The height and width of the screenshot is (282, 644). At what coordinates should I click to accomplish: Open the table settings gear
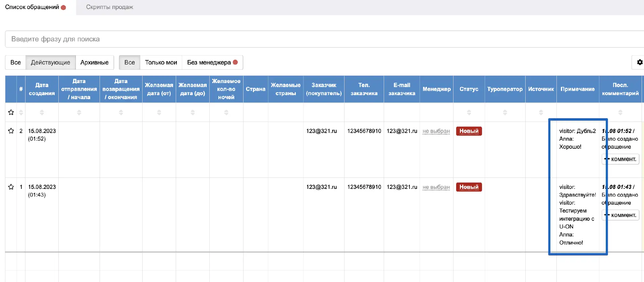[640, 62]
